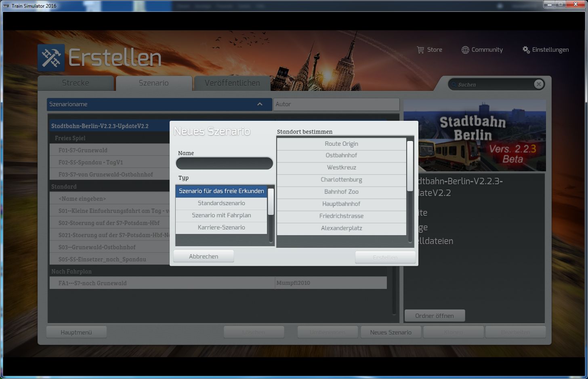Open the Veröffentlichen tab
This screenshot has height=379, width=588.
click(232, 83)
